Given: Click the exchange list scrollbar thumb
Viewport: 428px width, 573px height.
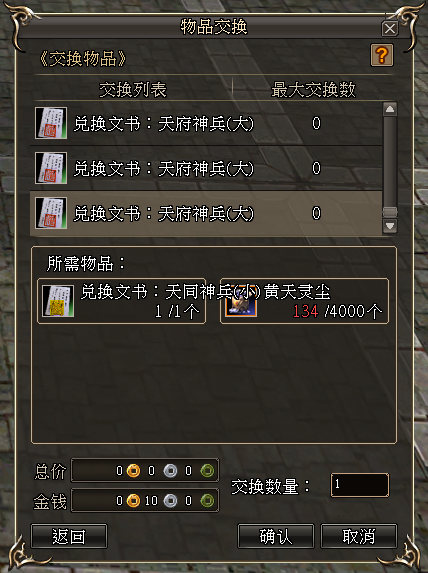Looking at the screenshot, I should coord(390,212).
